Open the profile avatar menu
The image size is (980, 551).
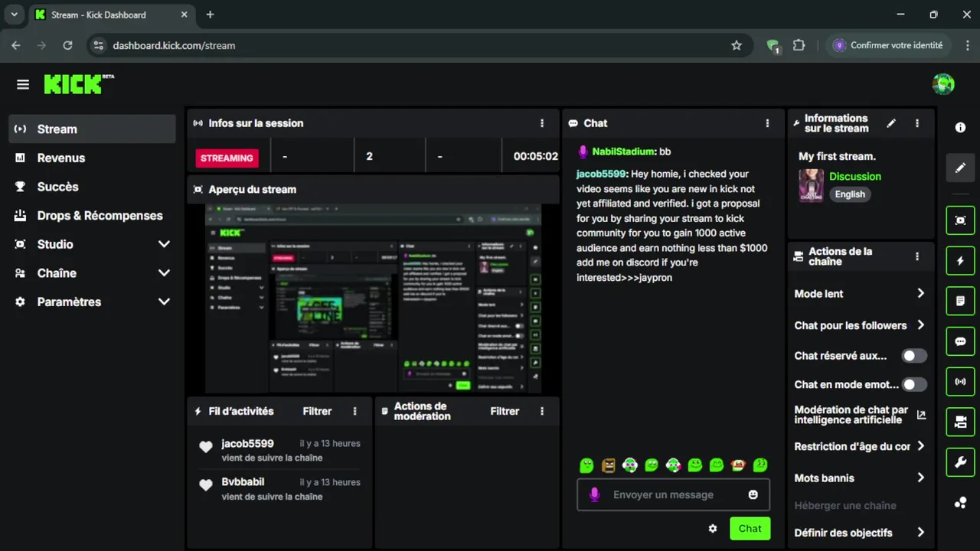tap(943, 84)
